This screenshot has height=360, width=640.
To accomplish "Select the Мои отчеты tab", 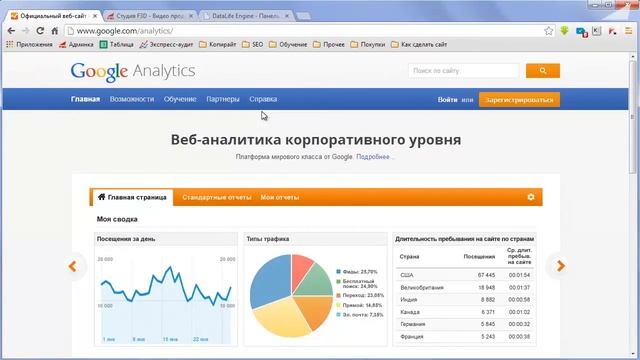I will 280,197.
